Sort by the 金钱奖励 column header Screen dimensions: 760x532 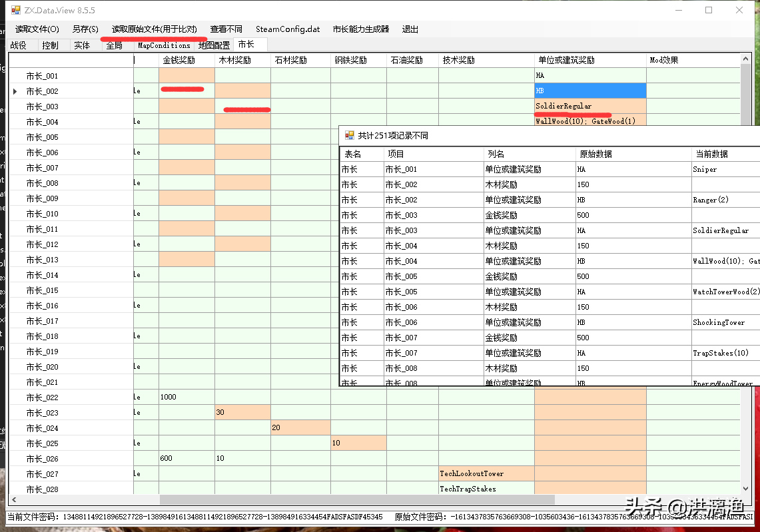187,60
